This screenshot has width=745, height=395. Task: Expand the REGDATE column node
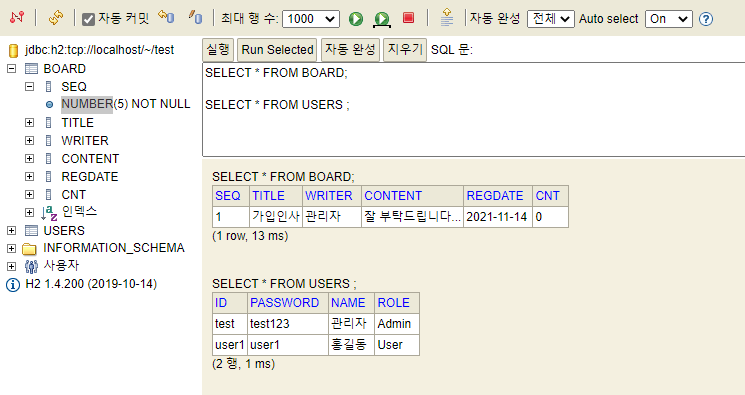29,177
